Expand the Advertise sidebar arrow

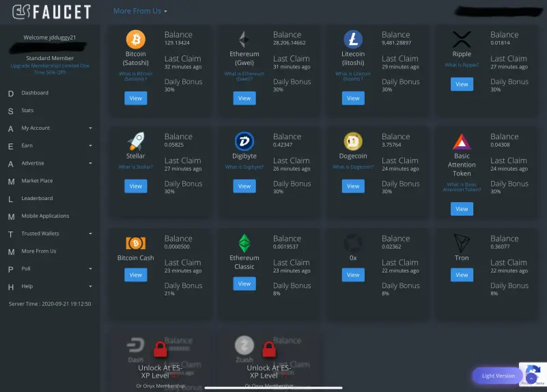tap(90, 163)
